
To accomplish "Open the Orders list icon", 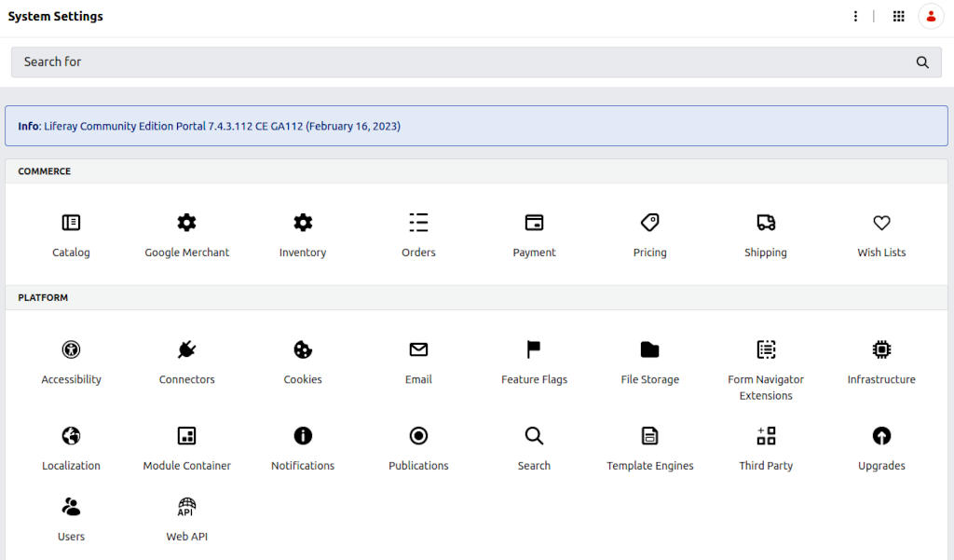I will point(418,223).
